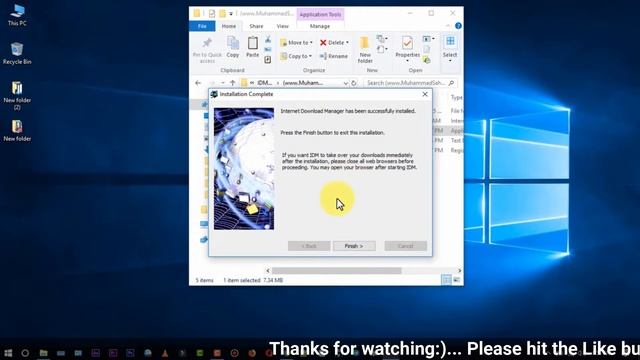The width and height of the screenshot is (640, 360).
Task: Click the Edit icon in the Open group
Action: tap(427, 49)
